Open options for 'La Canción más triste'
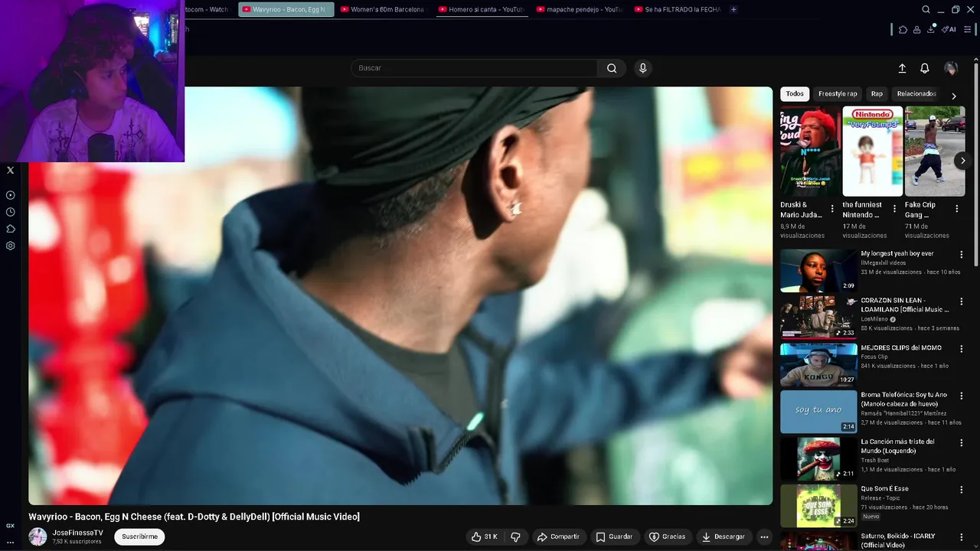The image size is (980, 551). [x=962, y=443]
